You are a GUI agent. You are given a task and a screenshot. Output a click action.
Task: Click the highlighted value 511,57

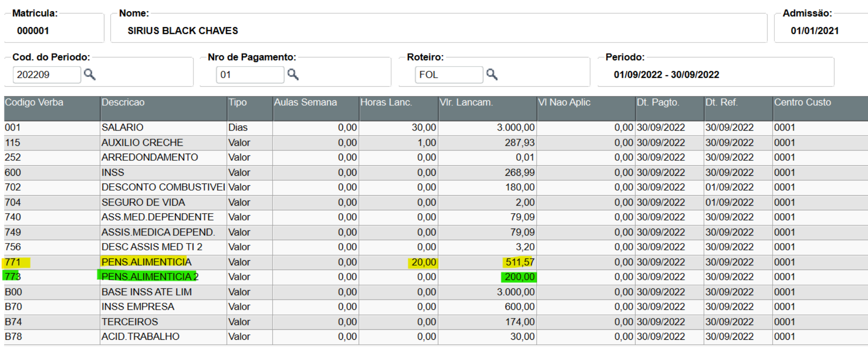coord(519,262)
